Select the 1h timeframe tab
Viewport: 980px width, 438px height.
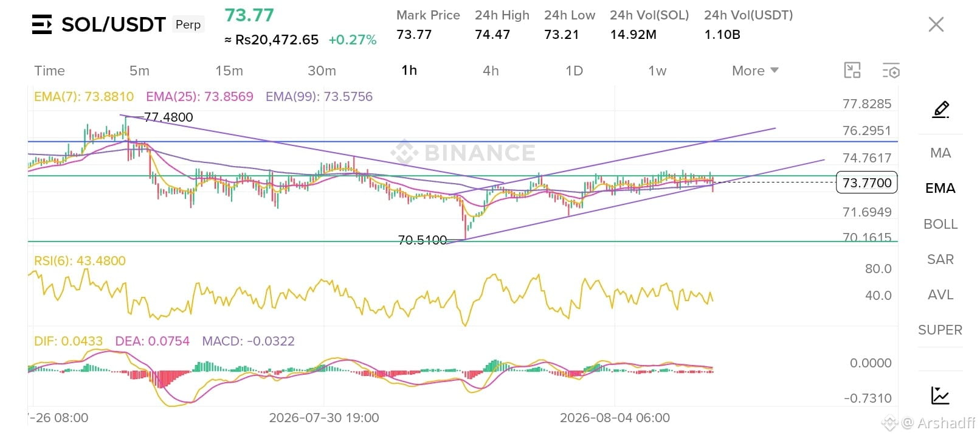click(x=409, y=71)
